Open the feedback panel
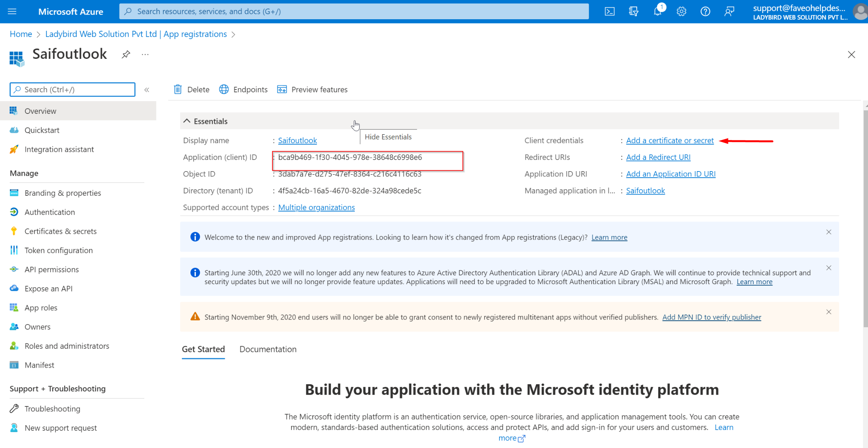Image resolution: width=868 pixels, height=448 pixels. (x=729, y=11)
